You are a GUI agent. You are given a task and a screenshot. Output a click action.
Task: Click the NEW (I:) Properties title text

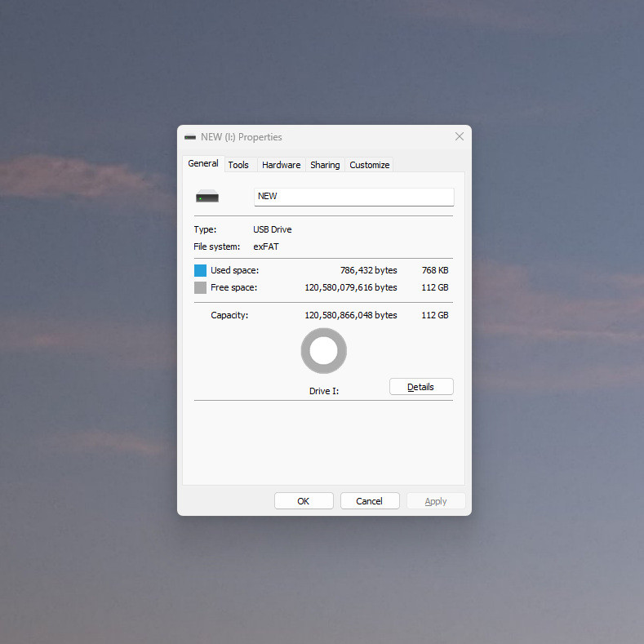pos(241,137)
